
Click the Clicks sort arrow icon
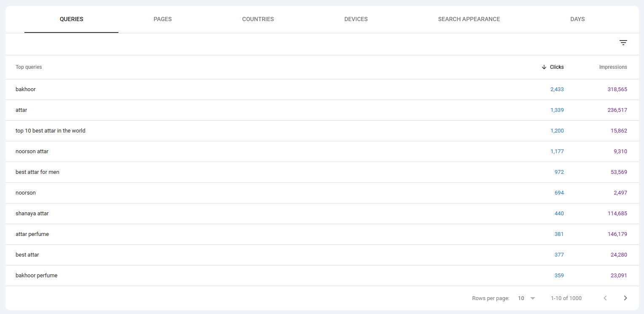tap(544, 67)
